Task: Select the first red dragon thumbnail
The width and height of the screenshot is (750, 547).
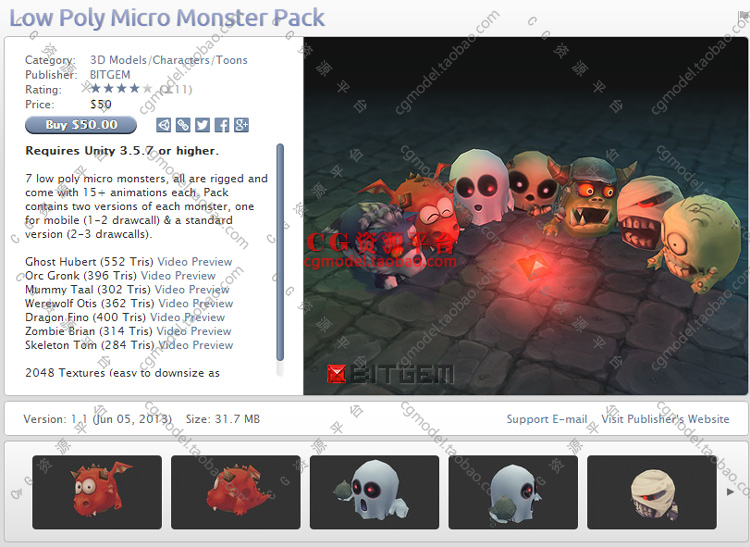Action: click(97, 492)
